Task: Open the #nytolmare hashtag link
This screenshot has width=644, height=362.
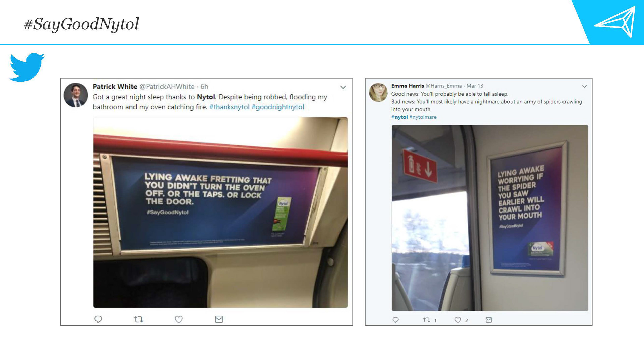Action: pos(423,117)
